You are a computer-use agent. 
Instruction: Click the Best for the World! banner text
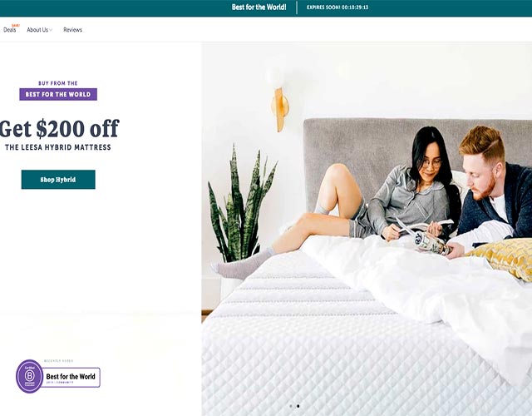pos(259,7)
